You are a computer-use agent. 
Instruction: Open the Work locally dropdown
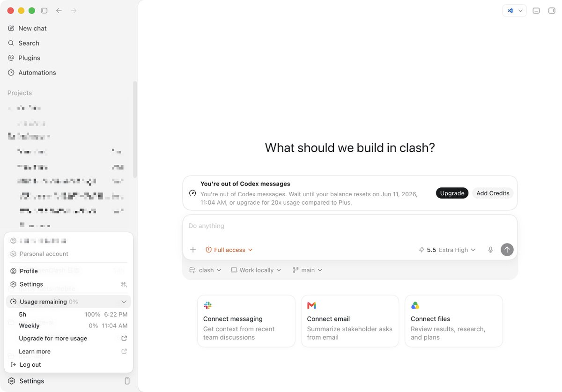pyautogui.click(x=256, y=270)
